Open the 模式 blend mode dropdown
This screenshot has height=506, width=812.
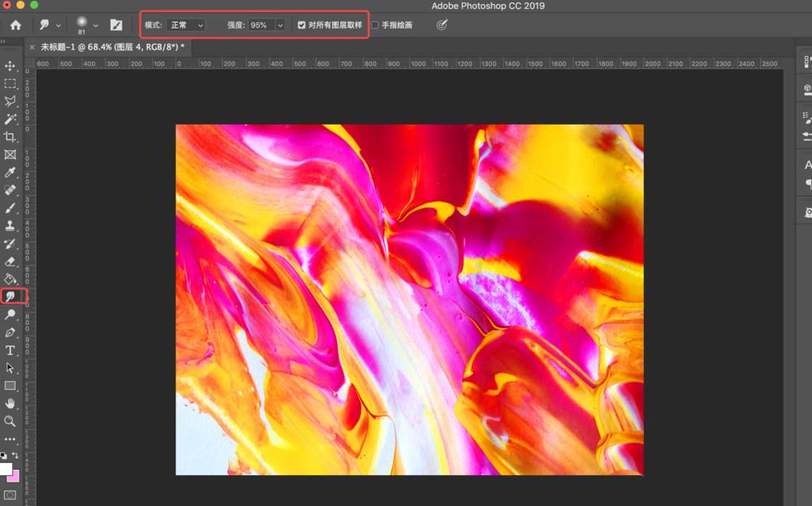(x=187, y=25)
